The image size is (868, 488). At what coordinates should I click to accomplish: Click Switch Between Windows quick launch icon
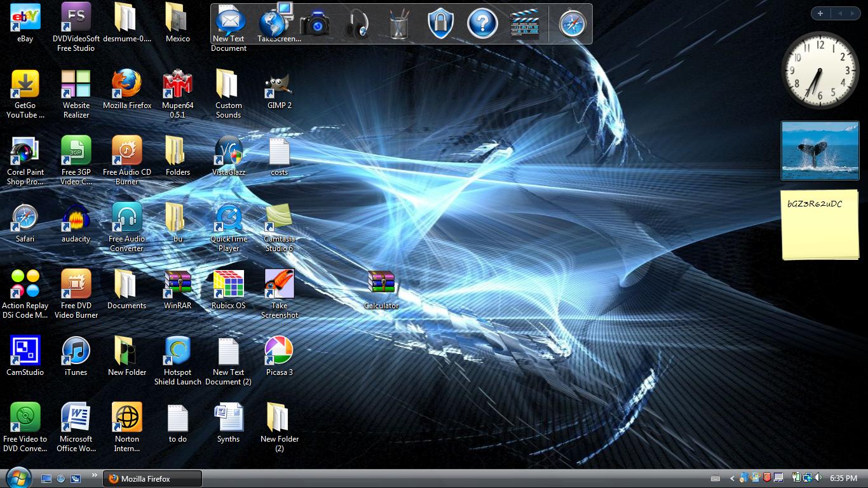coord(75,478)
